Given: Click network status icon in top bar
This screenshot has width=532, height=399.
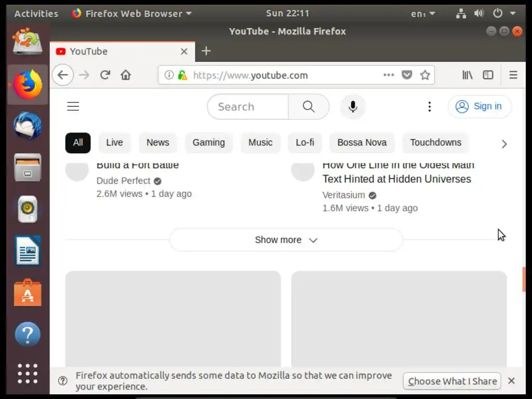Looking at the screenshot, I should click(461, 14).
